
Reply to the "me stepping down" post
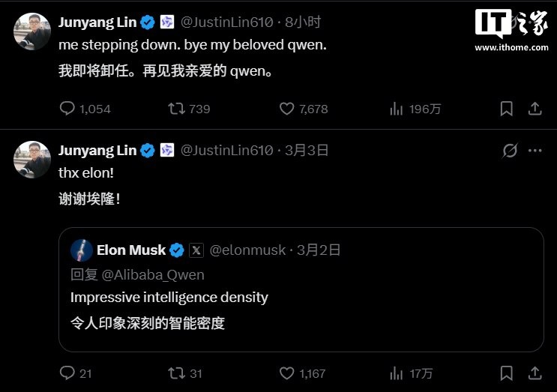pos(67,109)
